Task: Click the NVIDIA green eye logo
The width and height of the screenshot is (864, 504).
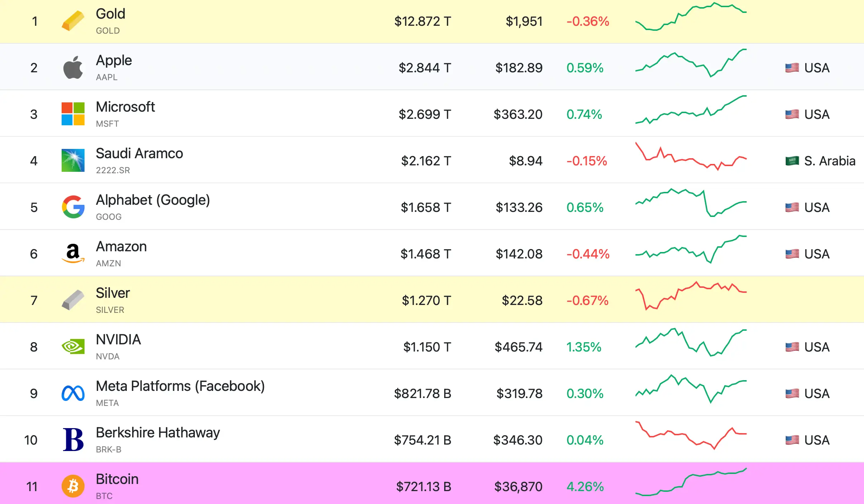Action: tap(73, 346)
